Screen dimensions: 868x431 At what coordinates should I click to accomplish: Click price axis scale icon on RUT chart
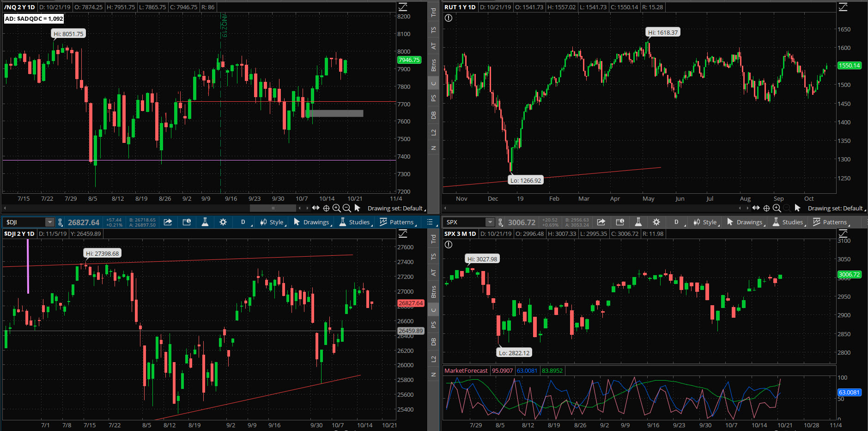click(843, 7)
